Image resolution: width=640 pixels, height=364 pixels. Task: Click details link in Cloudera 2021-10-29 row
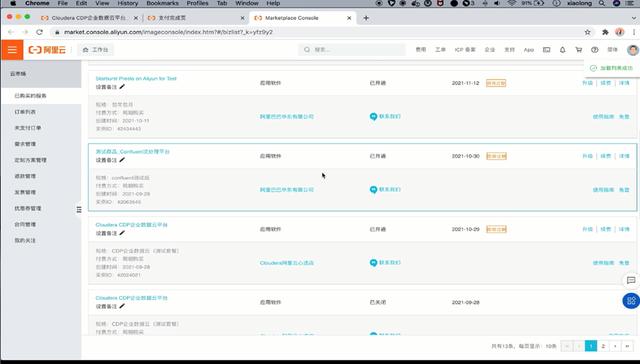coord(624,229)
